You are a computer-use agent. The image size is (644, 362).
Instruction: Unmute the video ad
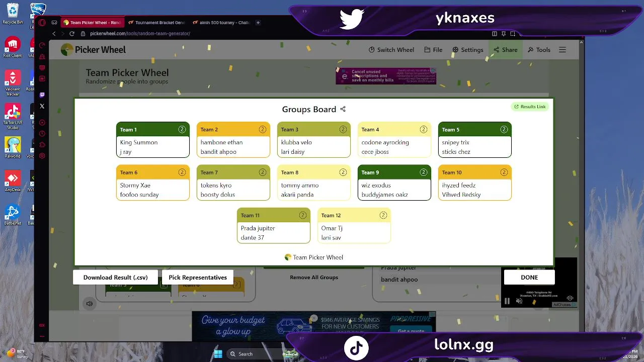(519, 301)
